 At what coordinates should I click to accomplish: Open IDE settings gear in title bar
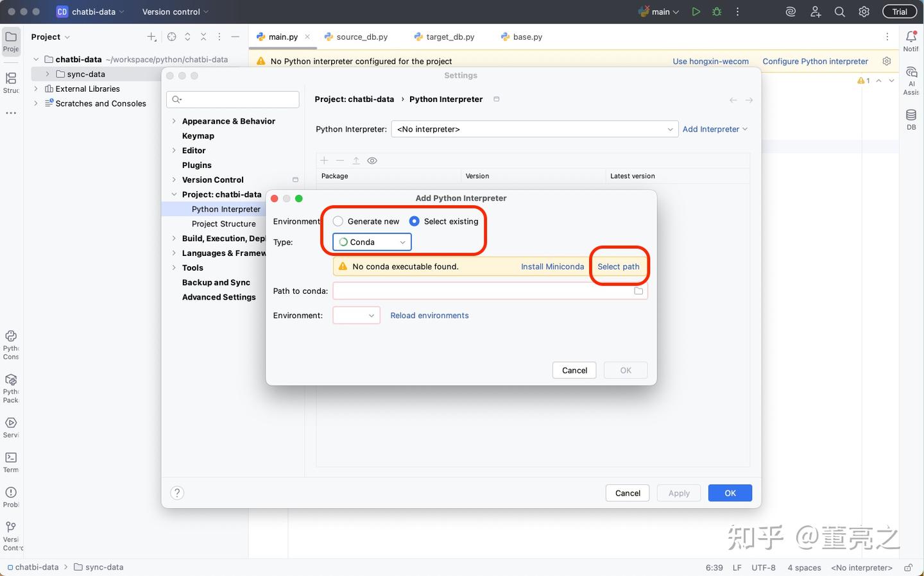pos(864,12)
